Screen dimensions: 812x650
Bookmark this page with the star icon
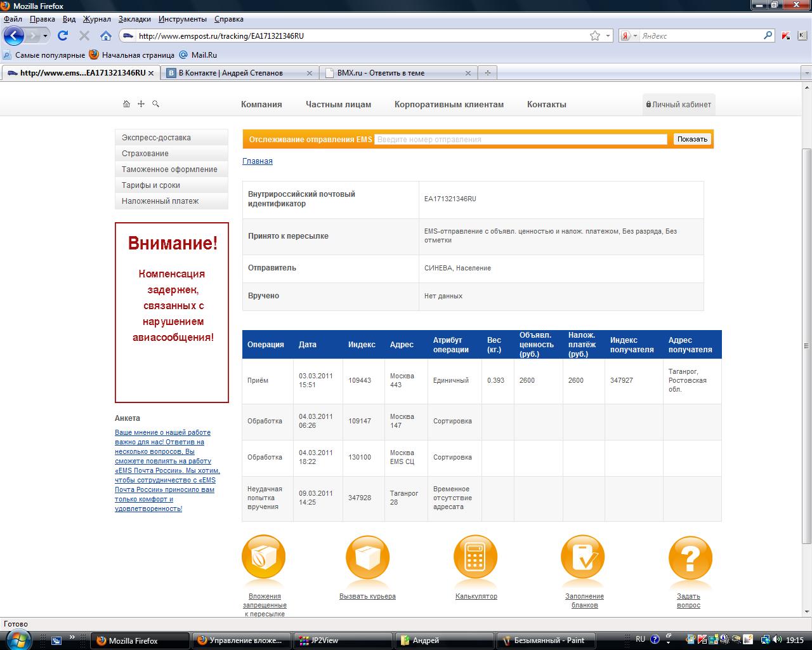click(594, 36)
